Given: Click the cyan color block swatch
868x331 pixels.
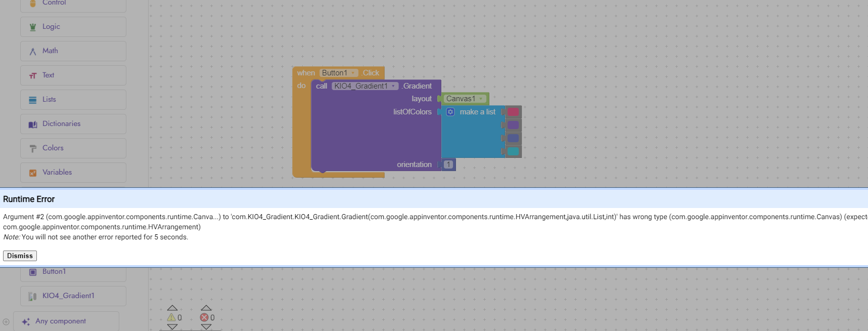Looking at the screenshot, I should coord(513,151).
